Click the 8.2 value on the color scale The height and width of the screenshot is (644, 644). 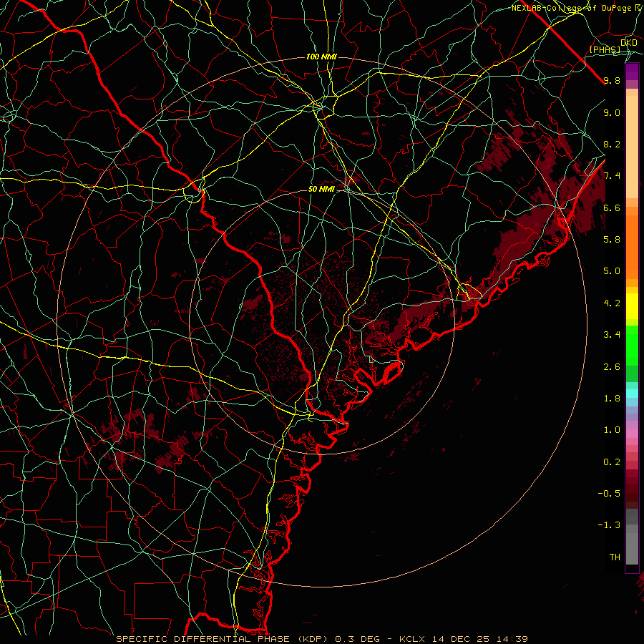[x=612, y=144]
